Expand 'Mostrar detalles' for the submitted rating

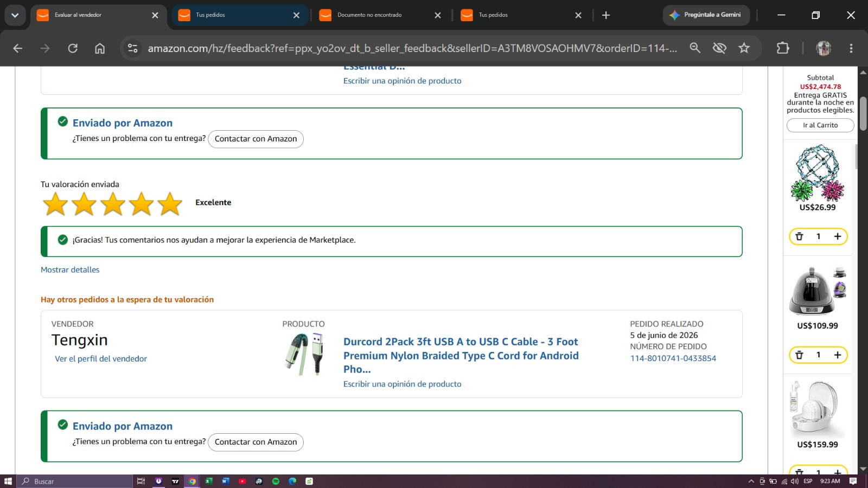(x=70, y=269)
